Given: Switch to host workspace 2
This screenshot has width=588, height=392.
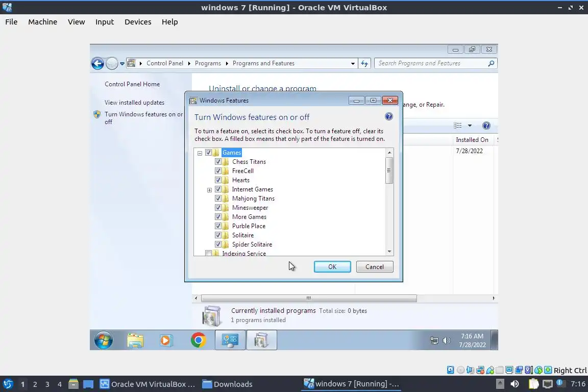Looking at the screenshot, I should [35, 384].
